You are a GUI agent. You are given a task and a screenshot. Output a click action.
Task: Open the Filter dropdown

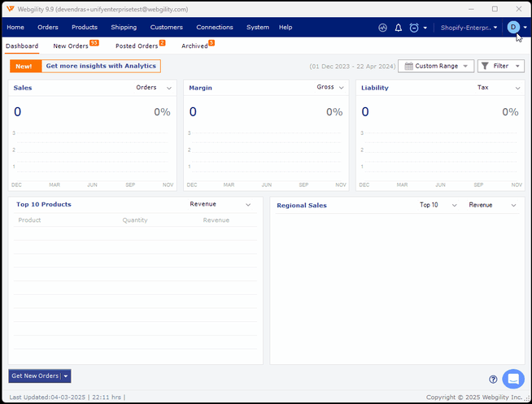(500, 66)
